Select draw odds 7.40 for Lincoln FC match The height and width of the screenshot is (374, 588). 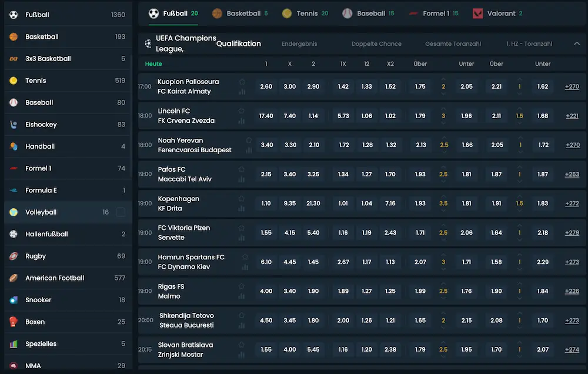(x=290, y=116)
